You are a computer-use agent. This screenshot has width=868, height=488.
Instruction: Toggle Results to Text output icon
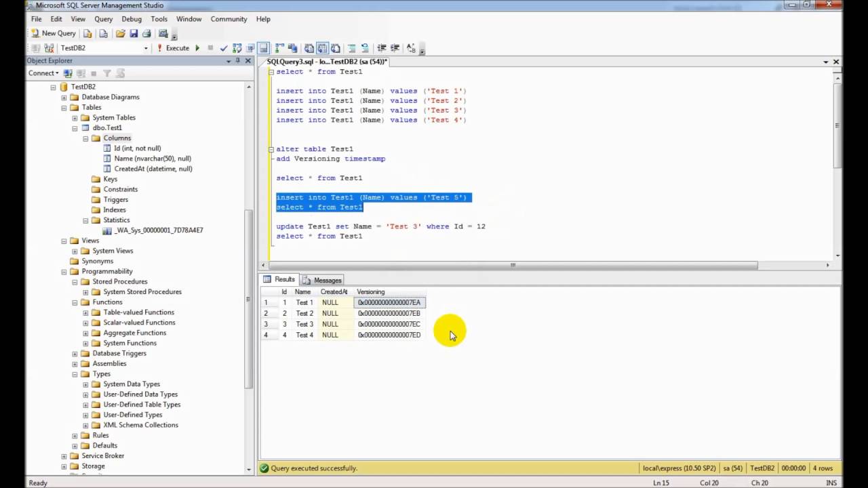click(x=309, y=48)
